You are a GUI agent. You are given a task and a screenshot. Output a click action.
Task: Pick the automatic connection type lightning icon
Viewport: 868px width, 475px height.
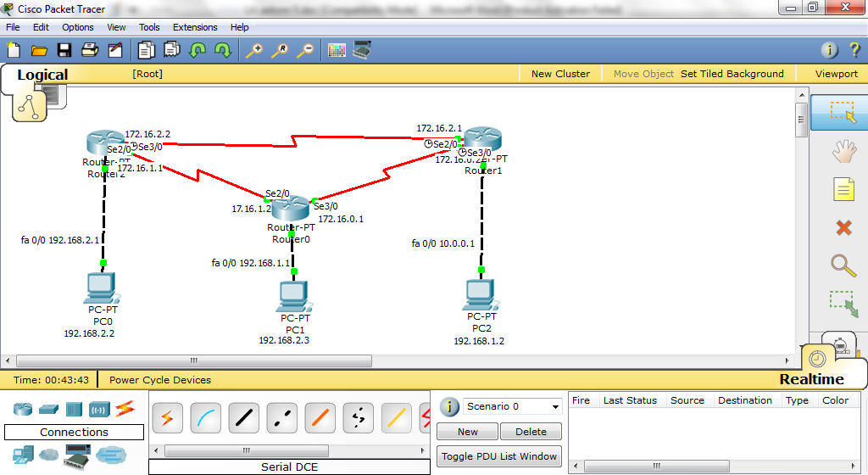pyautogui.click(x=167, y=417)
